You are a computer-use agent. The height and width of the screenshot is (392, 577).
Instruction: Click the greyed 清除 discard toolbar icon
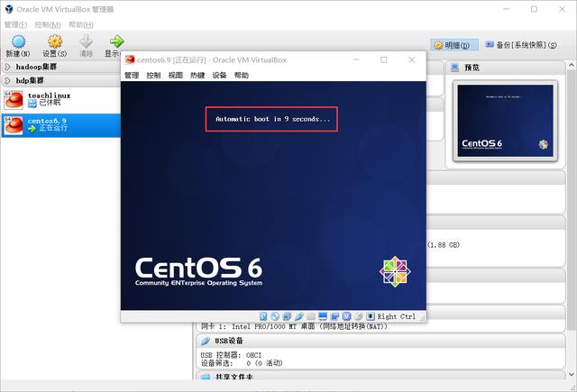[x=87, y=41]
